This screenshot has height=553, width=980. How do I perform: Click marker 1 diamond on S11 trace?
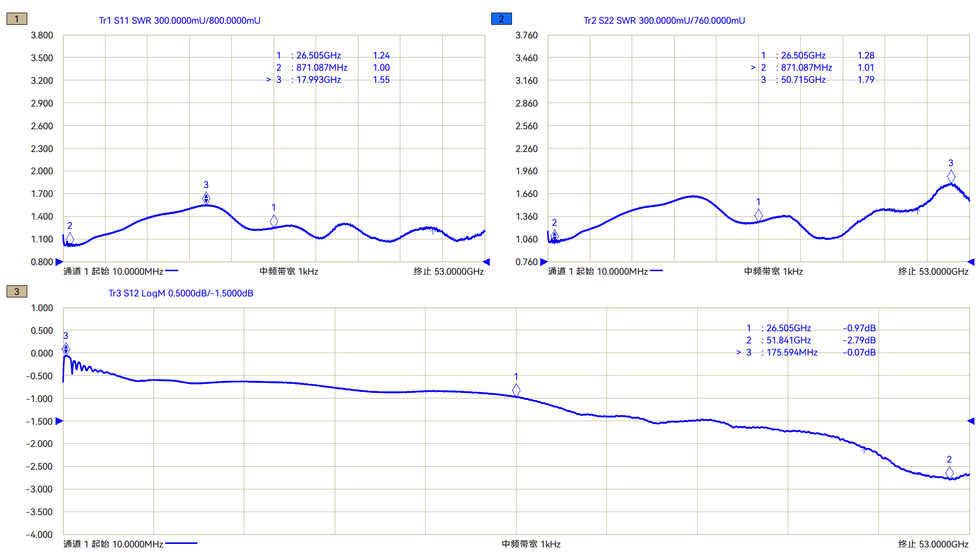(274, 221)
